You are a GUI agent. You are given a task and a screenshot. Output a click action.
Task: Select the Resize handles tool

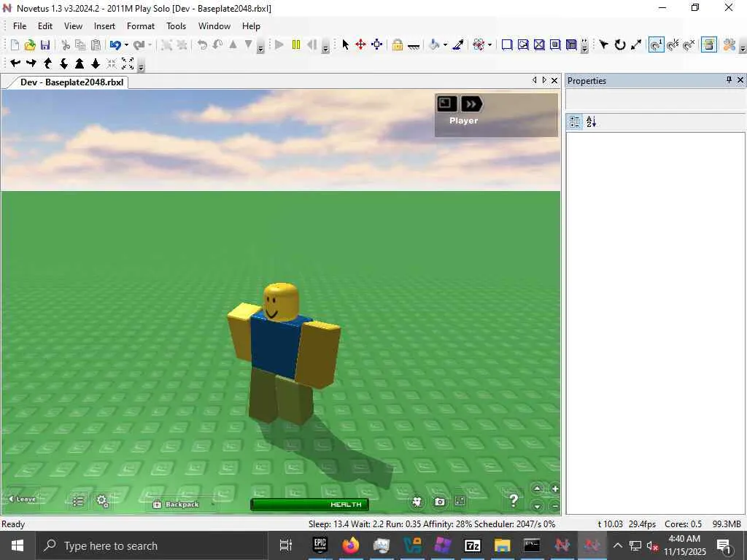point(377,44)
